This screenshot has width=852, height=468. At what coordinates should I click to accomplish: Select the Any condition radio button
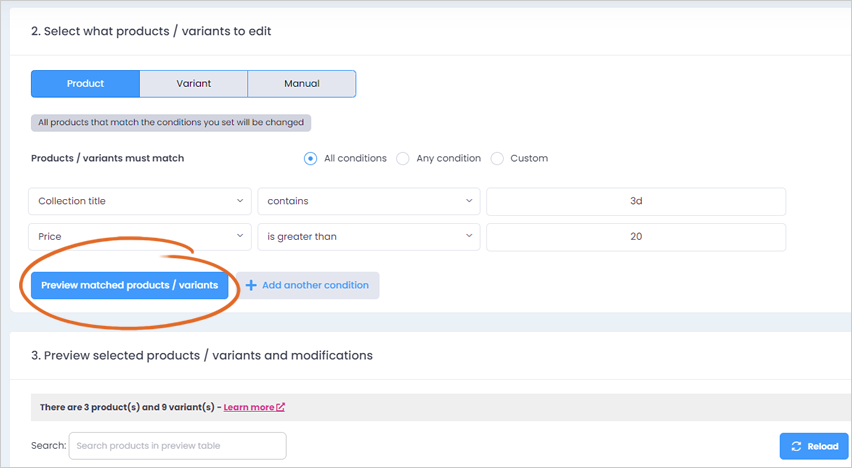pos(403,159)
